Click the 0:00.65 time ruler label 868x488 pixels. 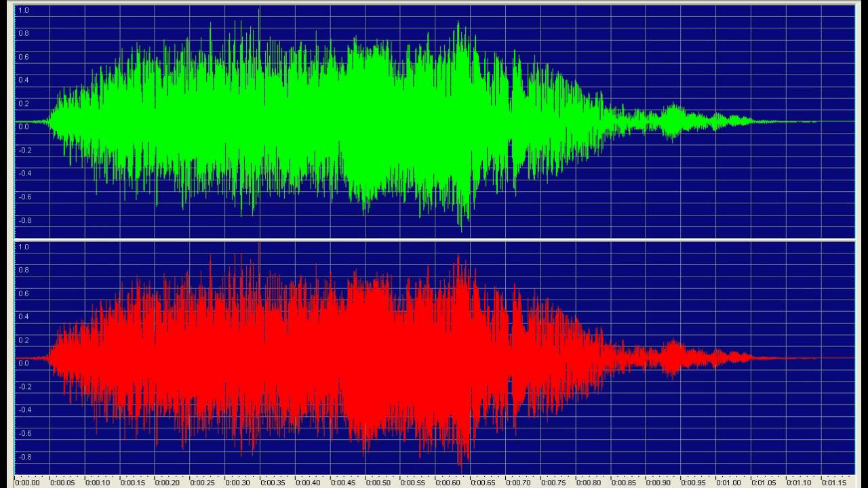(483, 483)
